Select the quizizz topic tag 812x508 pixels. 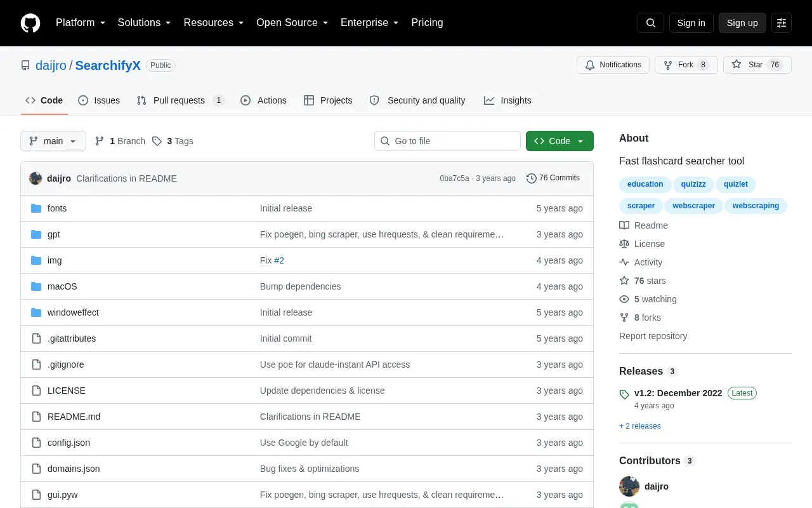[x=693, y=184]
